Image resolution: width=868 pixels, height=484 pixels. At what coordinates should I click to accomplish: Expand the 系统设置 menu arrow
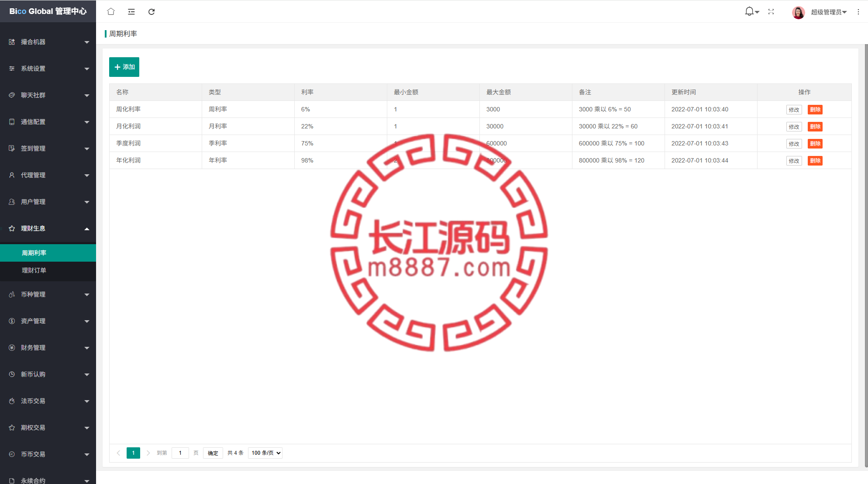[87, 69]
